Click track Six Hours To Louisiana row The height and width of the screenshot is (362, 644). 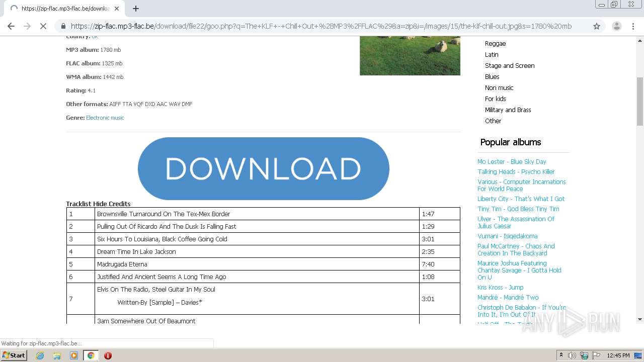263,239
